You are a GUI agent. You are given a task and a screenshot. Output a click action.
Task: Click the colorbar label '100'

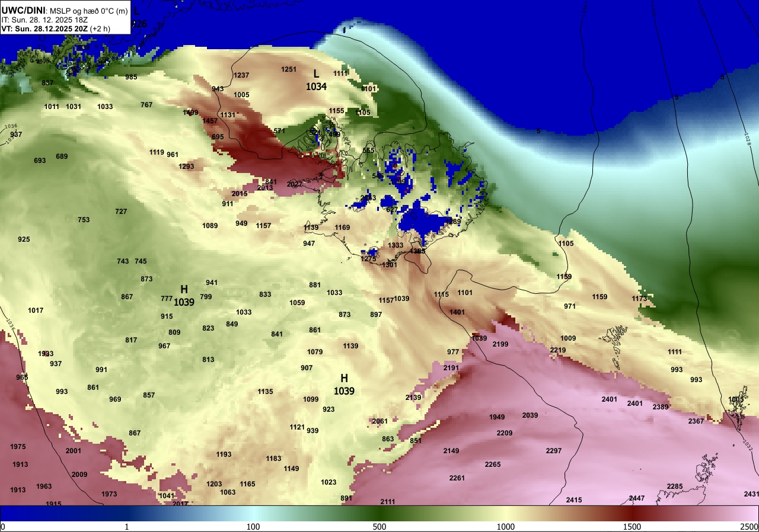click(253, 527)
